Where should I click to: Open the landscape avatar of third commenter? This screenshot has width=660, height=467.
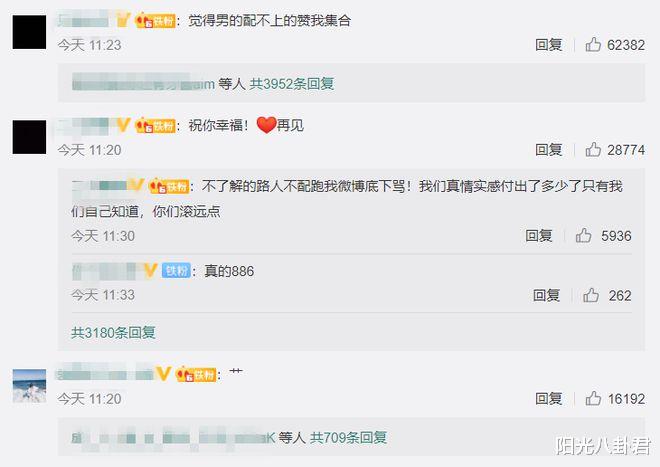tap(29, 386)
